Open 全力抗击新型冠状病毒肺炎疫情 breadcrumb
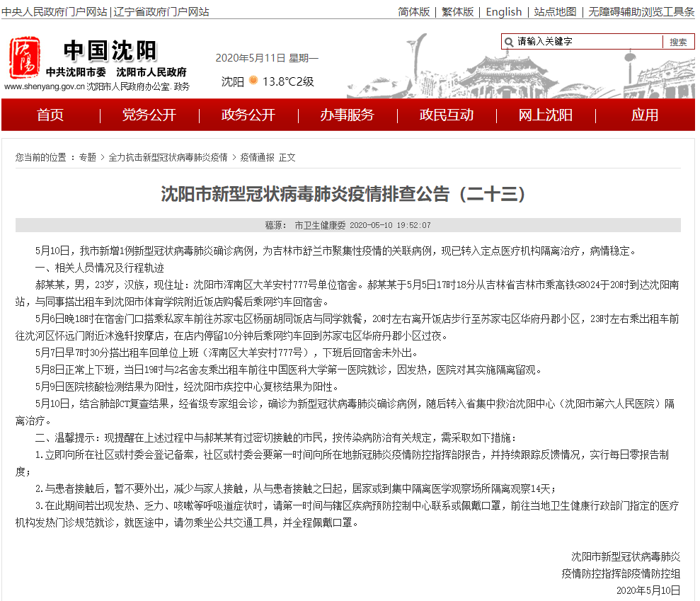700x601 pixels. coord(168,157)
